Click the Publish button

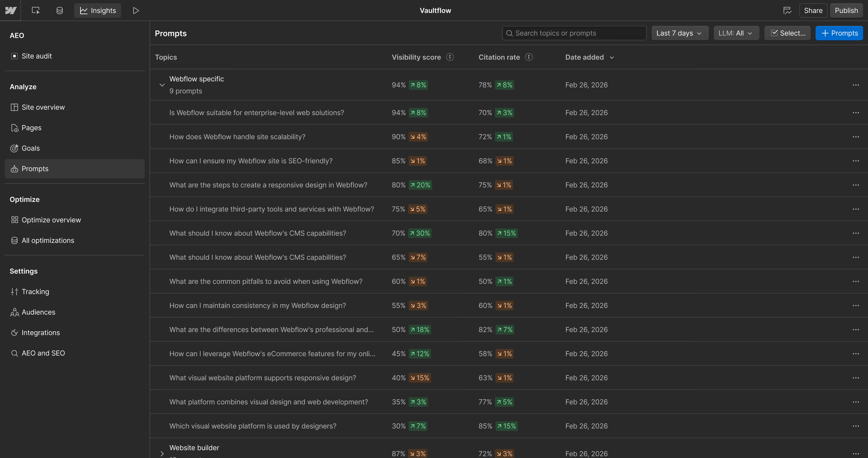(x=846, y=11)
